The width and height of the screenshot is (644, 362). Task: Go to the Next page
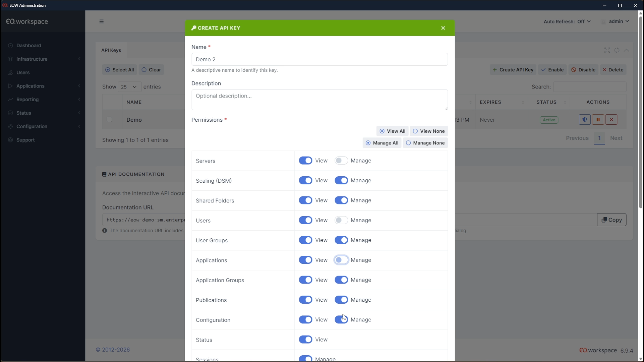616,138
